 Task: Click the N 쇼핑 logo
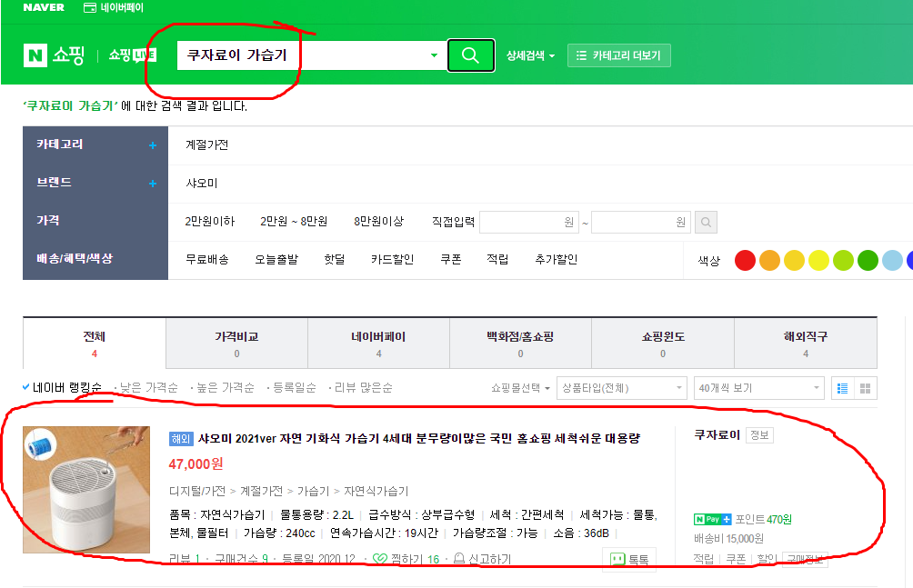(54, 55)
